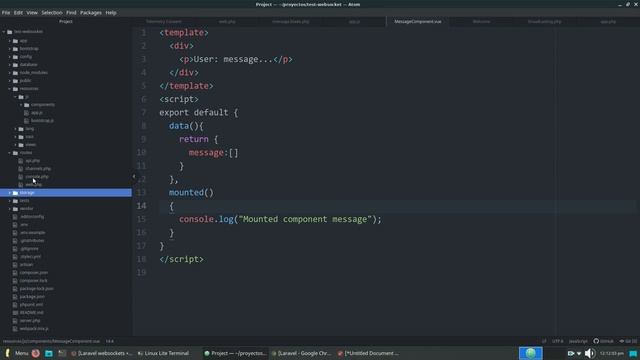640x360 pixels.
Task: Open README.md in the tree
Action: (x=31, y=313)
